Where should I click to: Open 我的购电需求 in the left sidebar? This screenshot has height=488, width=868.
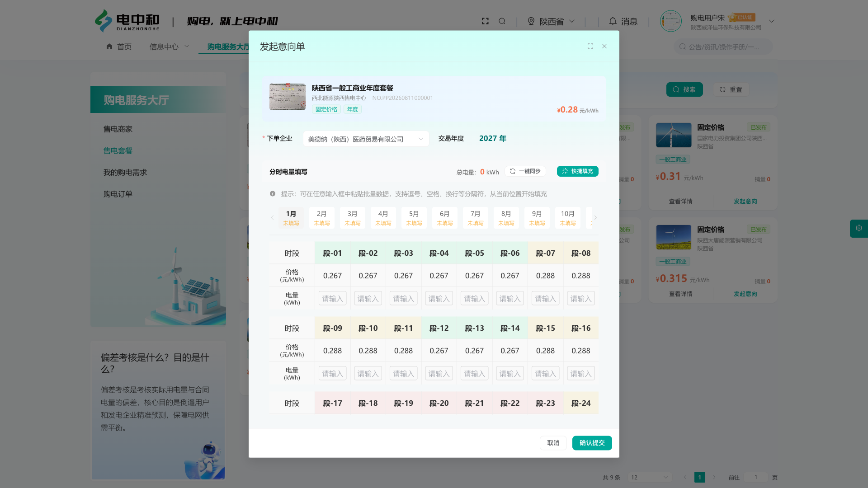(125, 173)
